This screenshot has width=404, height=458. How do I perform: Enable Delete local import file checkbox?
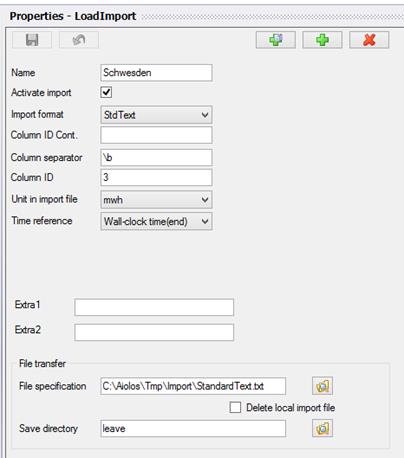coord(235,407)
